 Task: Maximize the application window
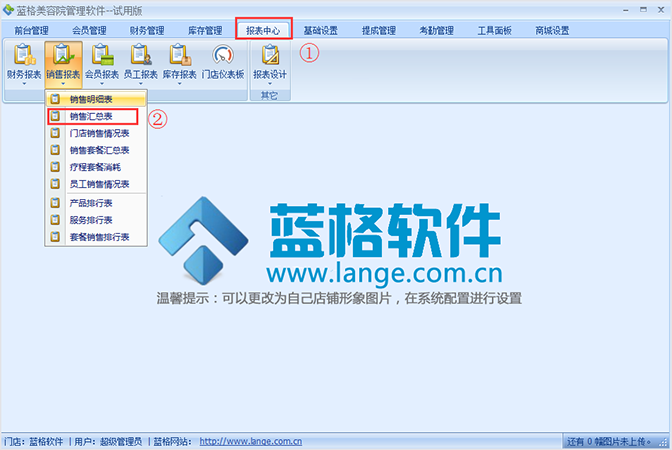tap(643, 10)
